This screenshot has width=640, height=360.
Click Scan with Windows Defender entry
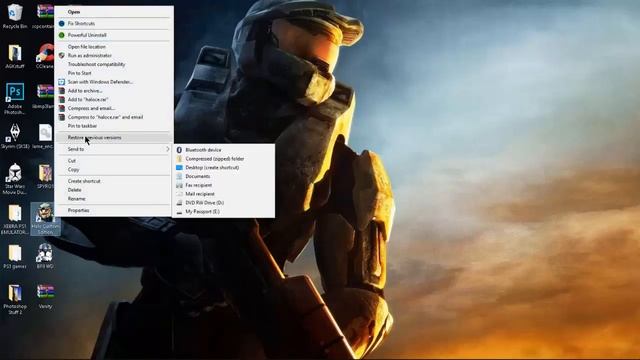click(113, 82)
